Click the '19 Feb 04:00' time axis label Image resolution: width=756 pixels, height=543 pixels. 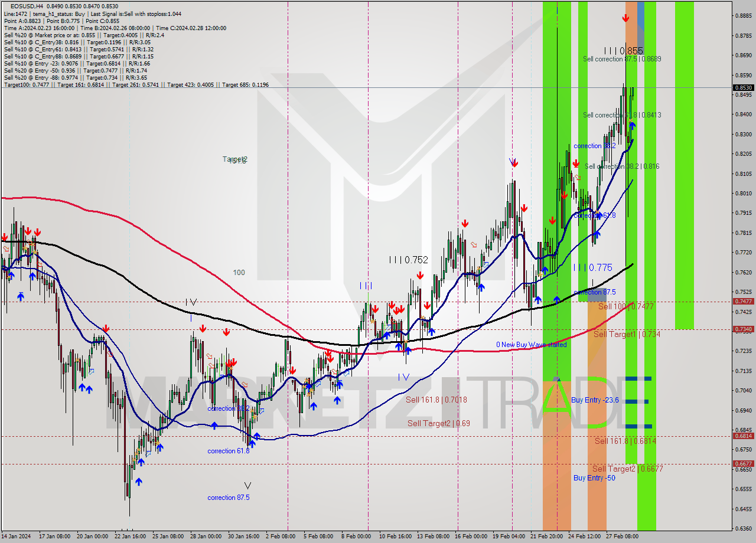pyautogui.click(x=509, y=537)
